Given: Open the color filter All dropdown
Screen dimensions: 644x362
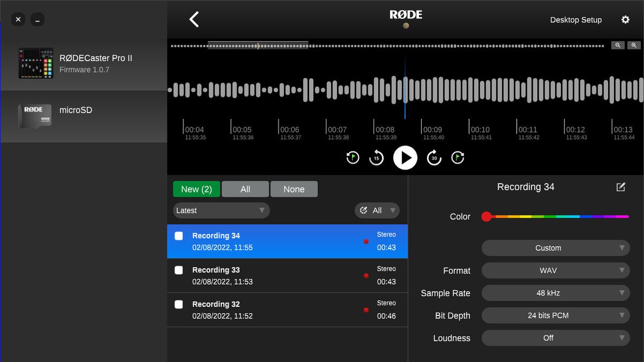Looking at the screenshot, I should pyautogui.click(x=377, y=210).
